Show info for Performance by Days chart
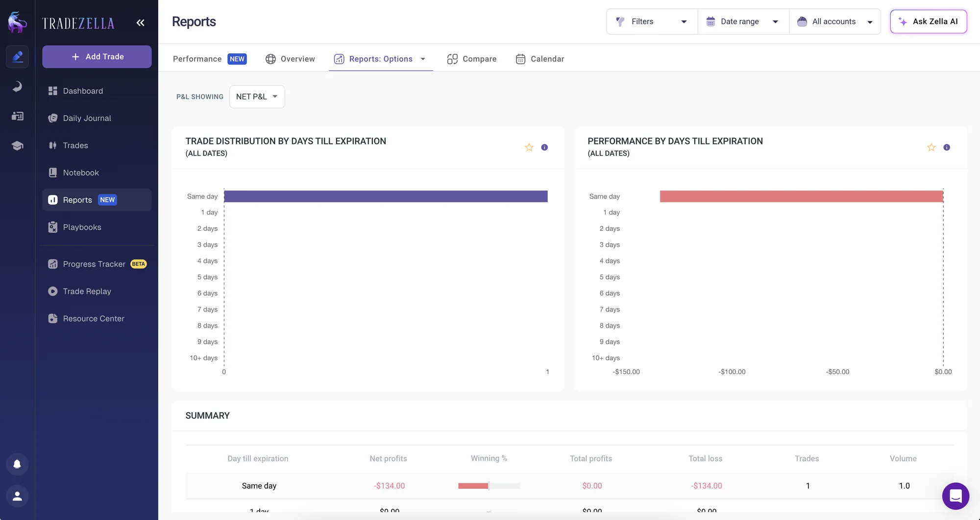Viewport: 980px width, 520px height. [x=947, y=147]
